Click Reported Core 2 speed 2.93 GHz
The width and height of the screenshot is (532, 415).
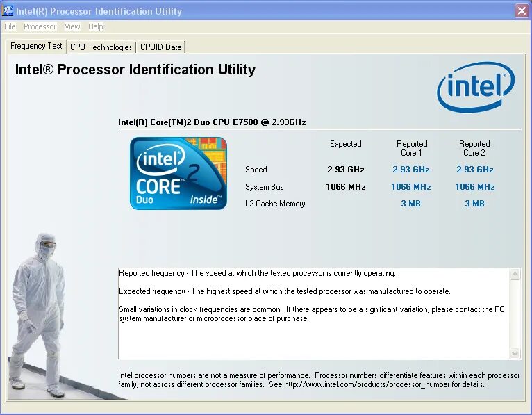[x=474, y=170]
